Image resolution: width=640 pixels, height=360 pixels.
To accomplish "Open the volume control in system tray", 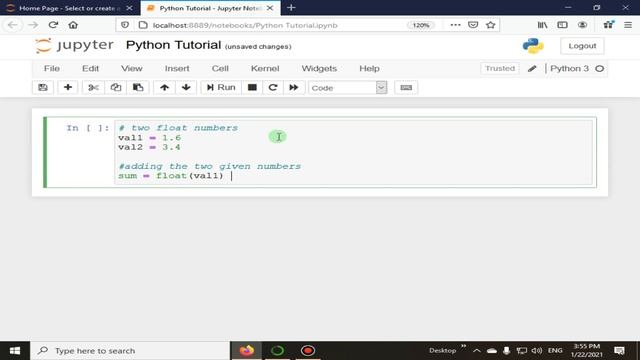I will click(x=537, y=351).
